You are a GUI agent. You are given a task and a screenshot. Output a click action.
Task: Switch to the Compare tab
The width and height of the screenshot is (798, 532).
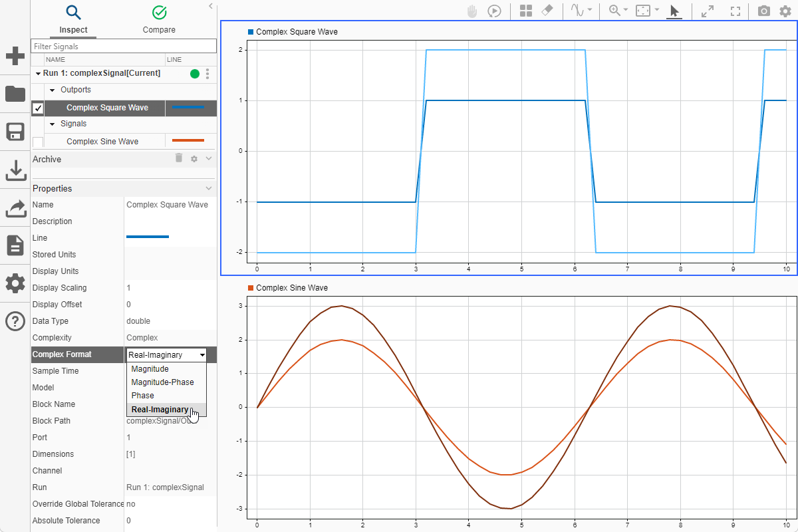click(159, 20)
